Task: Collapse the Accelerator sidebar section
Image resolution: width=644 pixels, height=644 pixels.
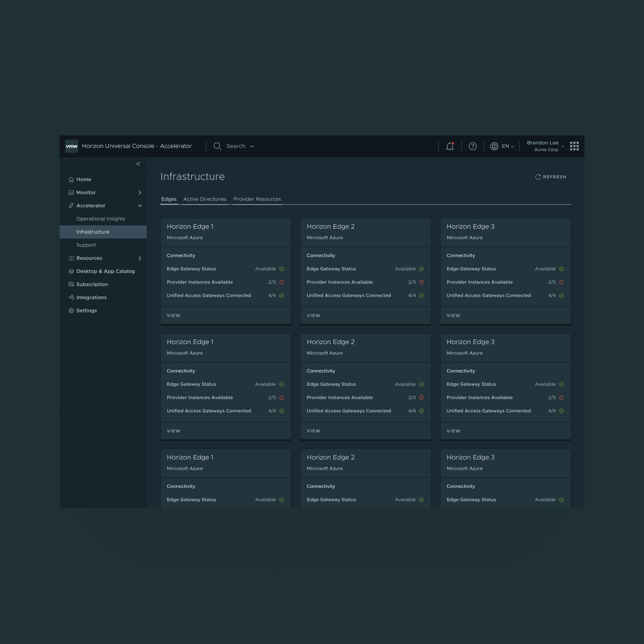Action: pos(140,206)
